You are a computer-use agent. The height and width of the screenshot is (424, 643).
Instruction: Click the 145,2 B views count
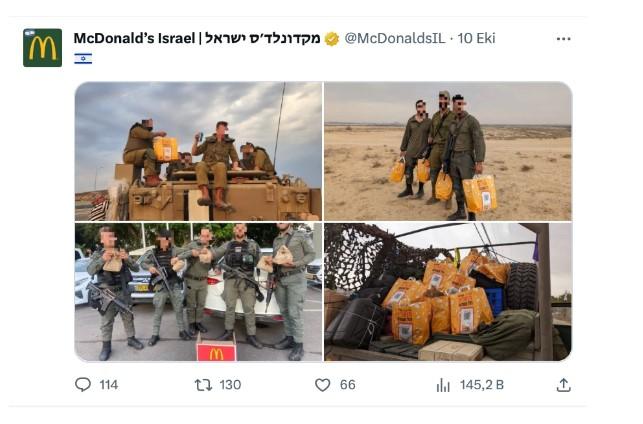click(x=481, y=385)
